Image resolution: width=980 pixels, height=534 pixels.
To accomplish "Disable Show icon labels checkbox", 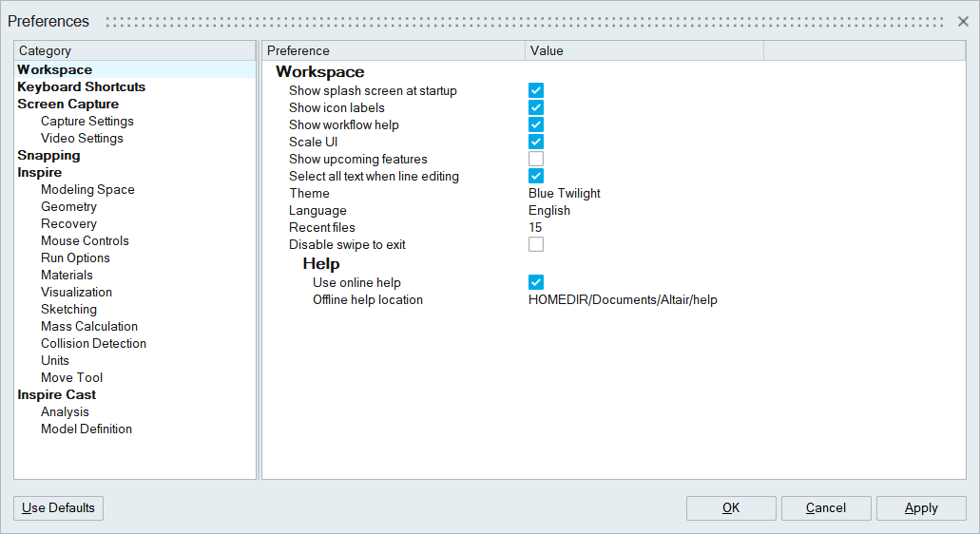I will (536, 108).
